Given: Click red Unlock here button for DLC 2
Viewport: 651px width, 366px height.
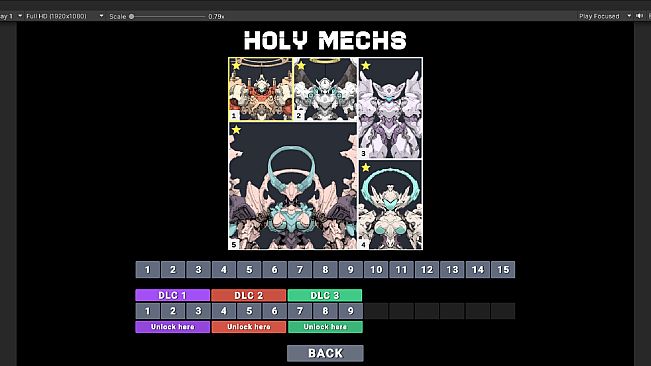Looking at the screenshot, I should (x=249, y=327).
